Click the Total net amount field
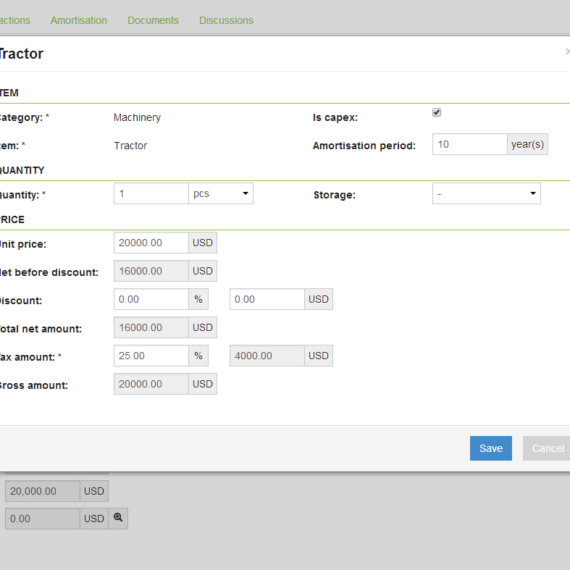570x570 pixels. point(151,328)
